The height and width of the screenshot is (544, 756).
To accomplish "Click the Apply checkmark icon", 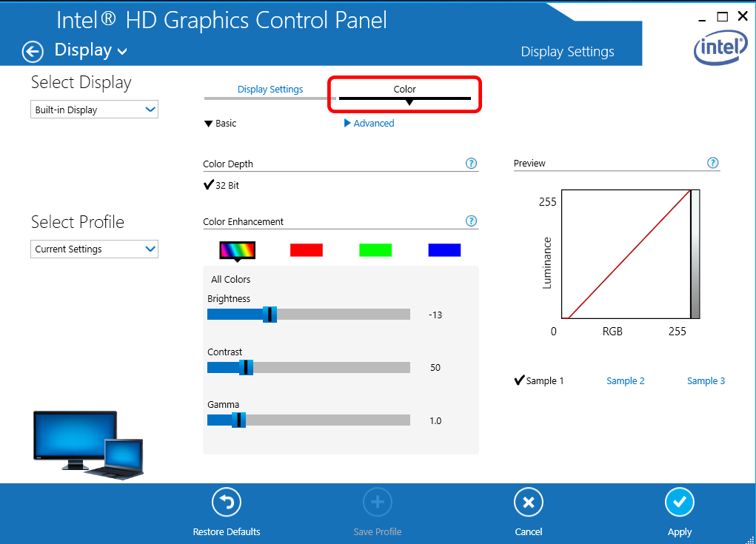I will point(679,503).
